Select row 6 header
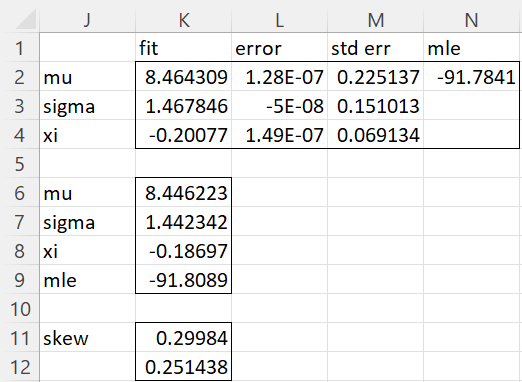522x382 pixels. coord(19,192)
